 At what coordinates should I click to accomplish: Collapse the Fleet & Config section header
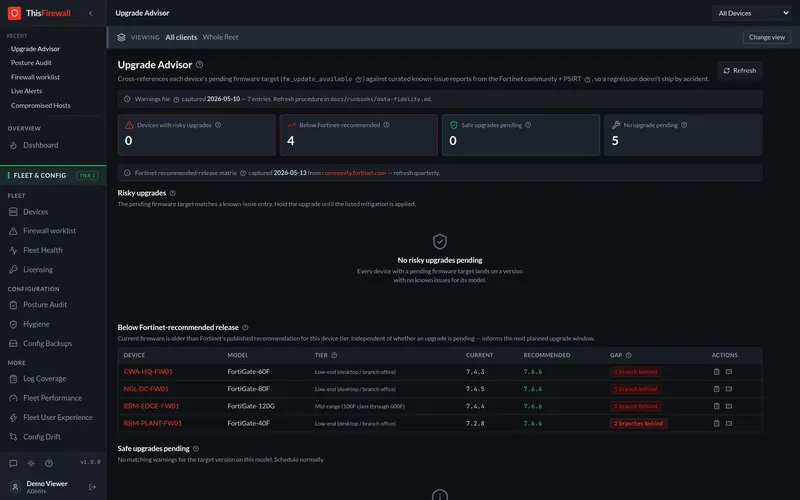[x=53, y=176]
